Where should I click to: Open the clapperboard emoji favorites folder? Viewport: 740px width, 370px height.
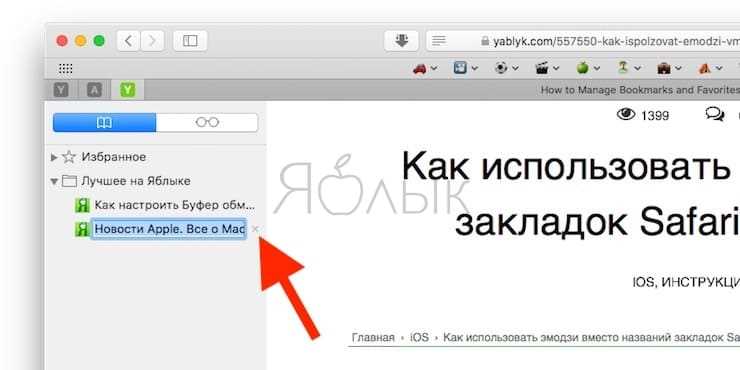click(x=547, y=68)
